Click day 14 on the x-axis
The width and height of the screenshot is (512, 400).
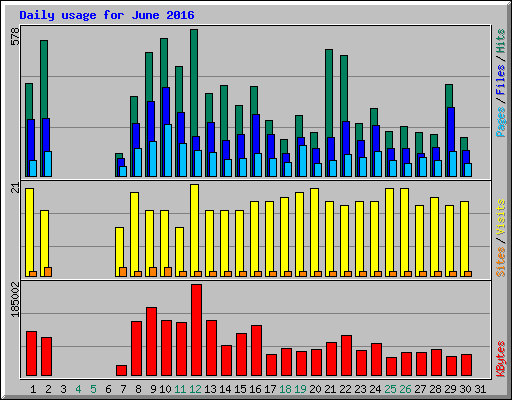[x=225, y=389]
